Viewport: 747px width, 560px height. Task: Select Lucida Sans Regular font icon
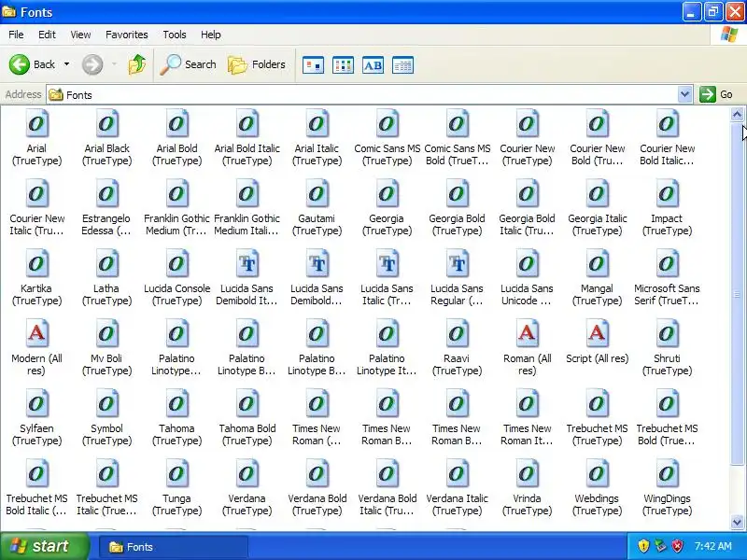point(457,264)
